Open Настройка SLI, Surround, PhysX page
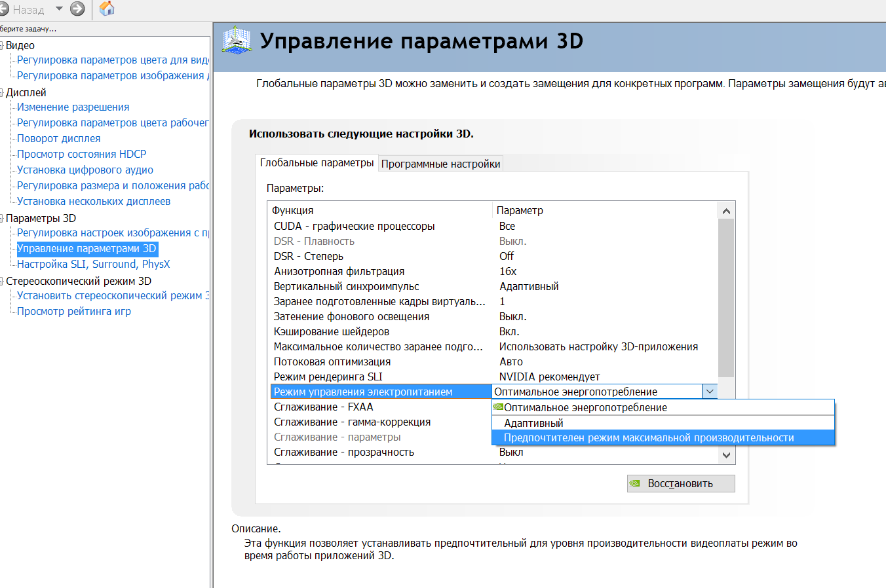This screenshot has height=588, width=886. coord(93,265)
